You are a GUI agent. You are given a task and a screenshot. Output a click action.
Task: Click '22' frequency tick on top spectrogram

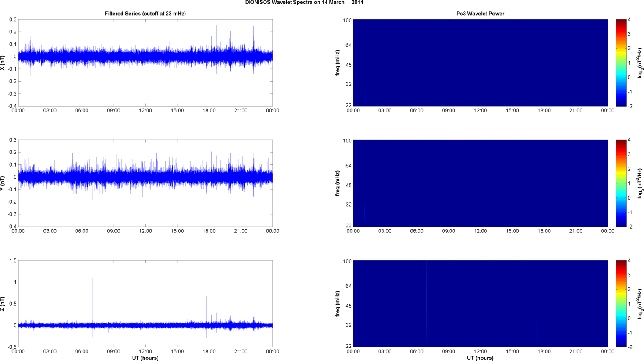click(349, 105)
